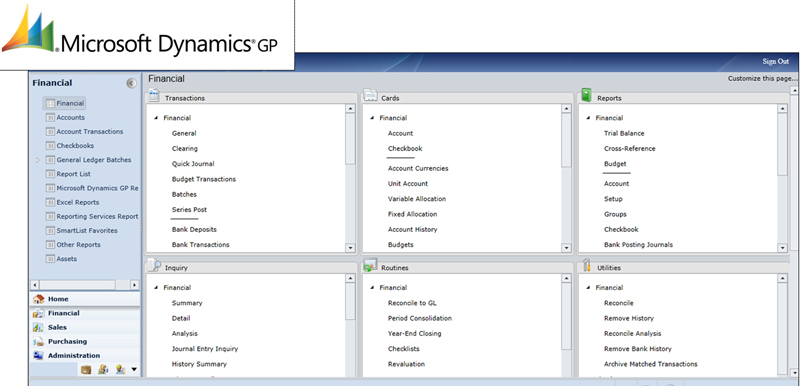Collapse Financial group in Cards panel
Viewport: 800px width, 386px height.
[x=372, y=118]
